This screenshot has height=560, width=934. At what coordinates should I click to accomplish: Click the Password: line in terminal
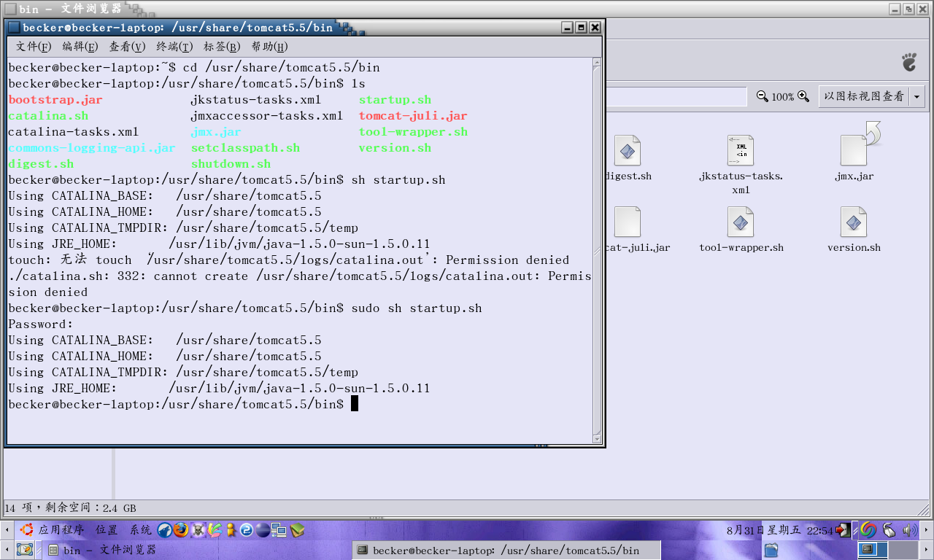click(x=41, y=324)
